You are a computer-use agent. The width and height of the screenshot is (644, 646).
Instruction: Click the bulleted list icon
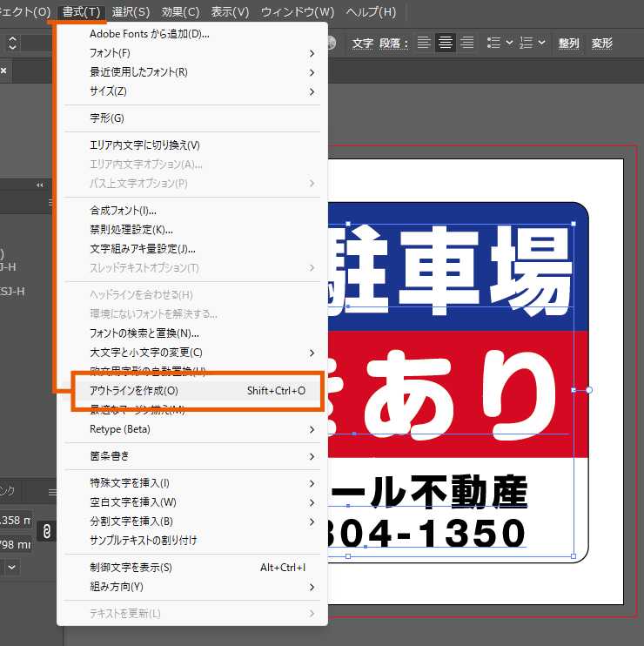[x=493, y=43]
